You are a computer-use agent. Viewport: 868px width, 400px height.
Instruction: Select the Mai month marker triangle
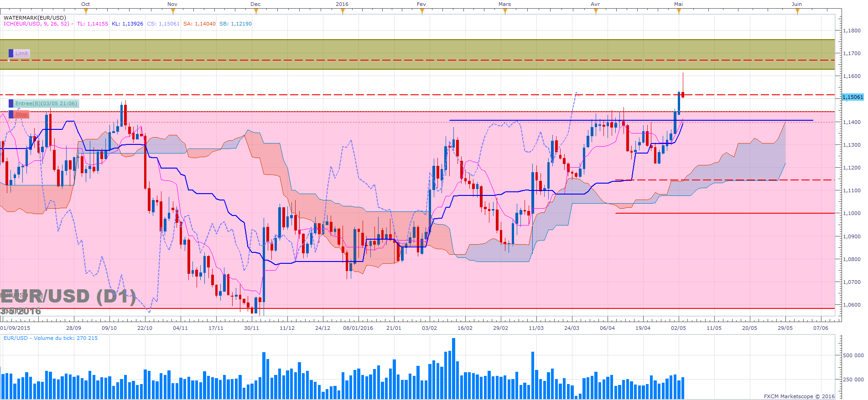(679, 11)
